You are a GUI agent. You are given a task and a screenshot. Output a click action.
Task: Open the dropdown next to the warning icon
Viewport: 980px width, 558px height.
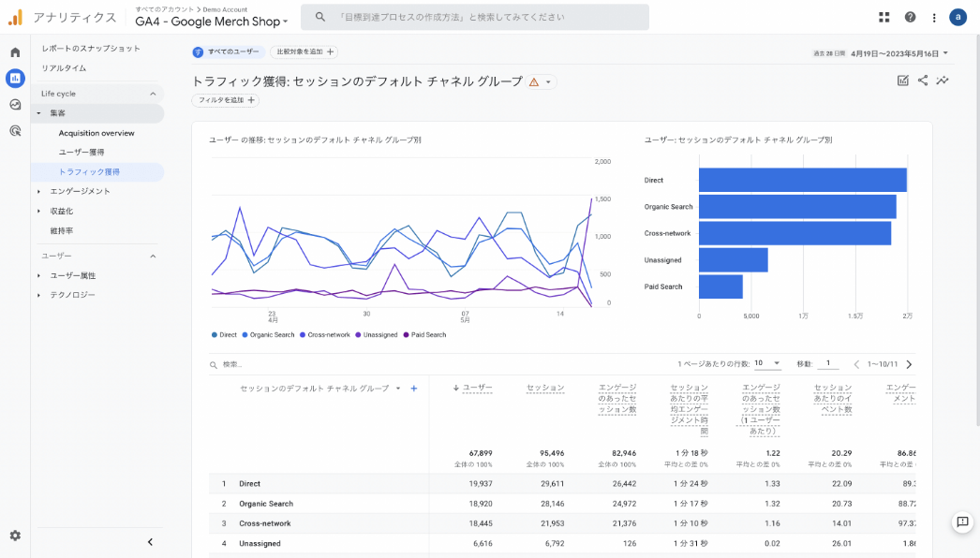coord(548,81)
